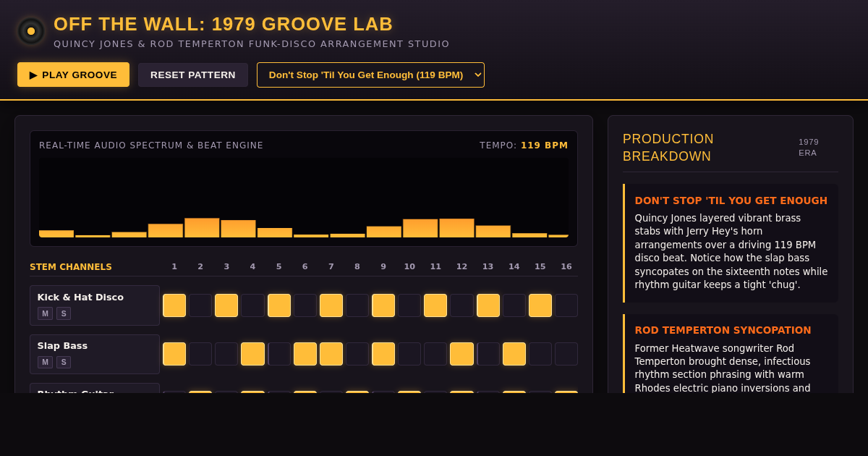Toggle Kick & Hat Disco step 1
The width and height of the screenshot is (868, 456).
pyautogui.click(x=174, y=305)
